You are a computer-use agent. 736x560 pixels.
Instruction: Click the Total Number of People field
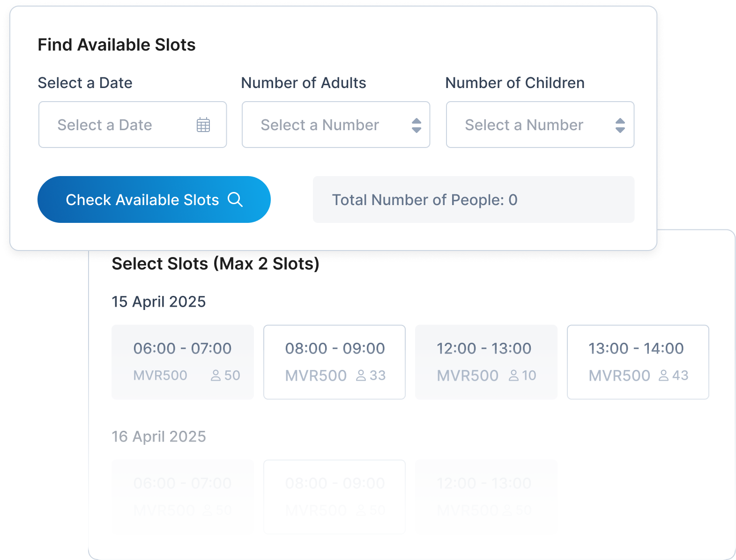tap(473, 199)
